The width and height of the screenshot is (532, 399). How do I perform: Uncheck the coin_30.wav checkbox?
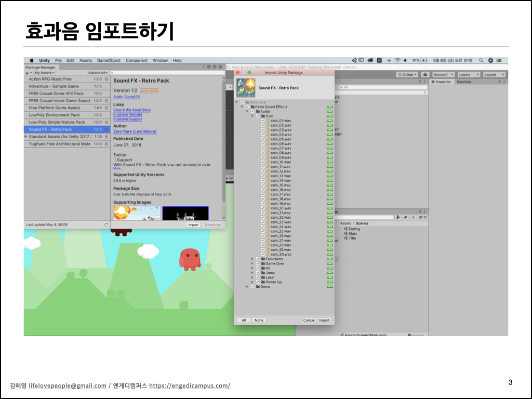tap(262, 255)
